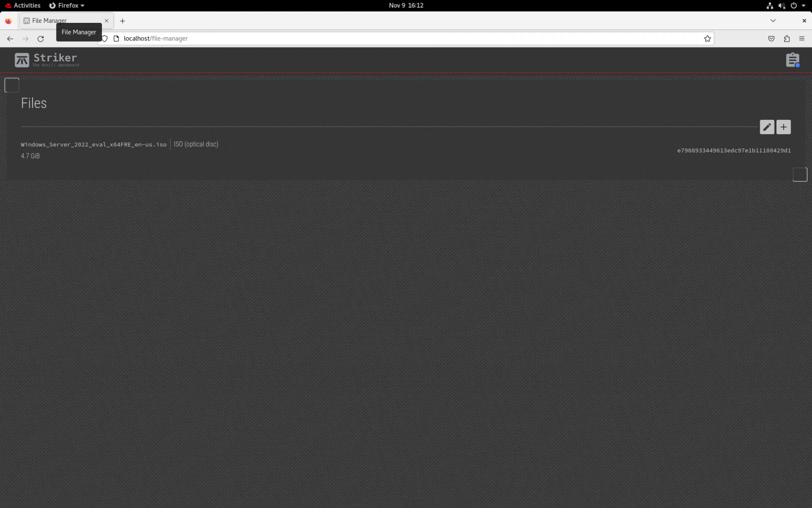Click the Nov 9 clock display
812x508 pixels.
click(x=406, y=6)
